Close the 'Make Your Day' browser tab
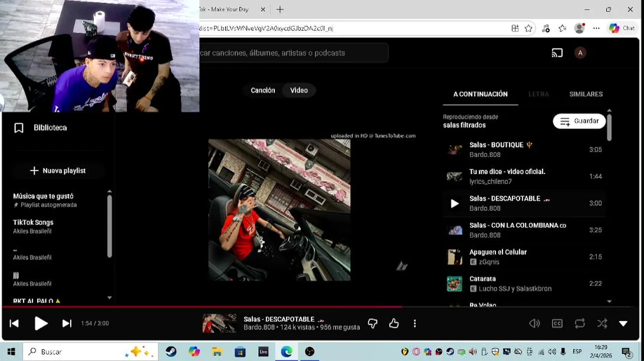Screen dimensions: 644x361 (263, 10)
